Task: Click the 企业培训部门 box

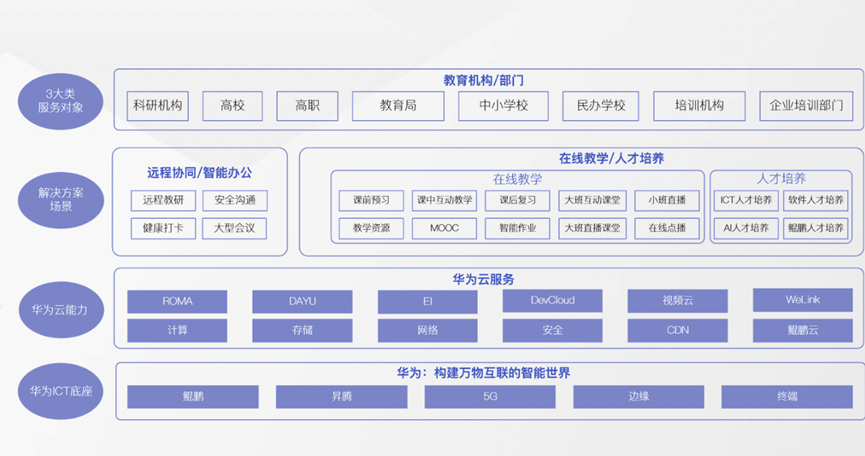Action: (807, 105)
